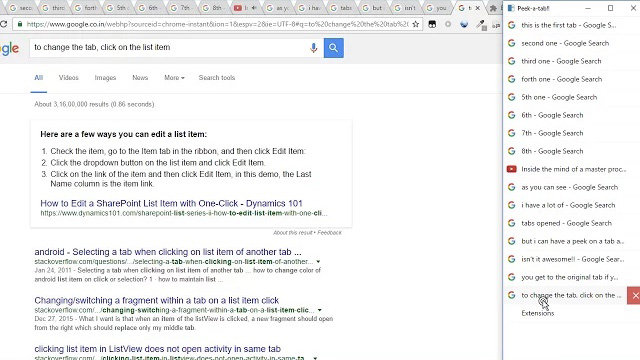This screenshot has height=360, width=640.
Task: Mute icon on the YouTube browser tab
Action: [254, 8]
